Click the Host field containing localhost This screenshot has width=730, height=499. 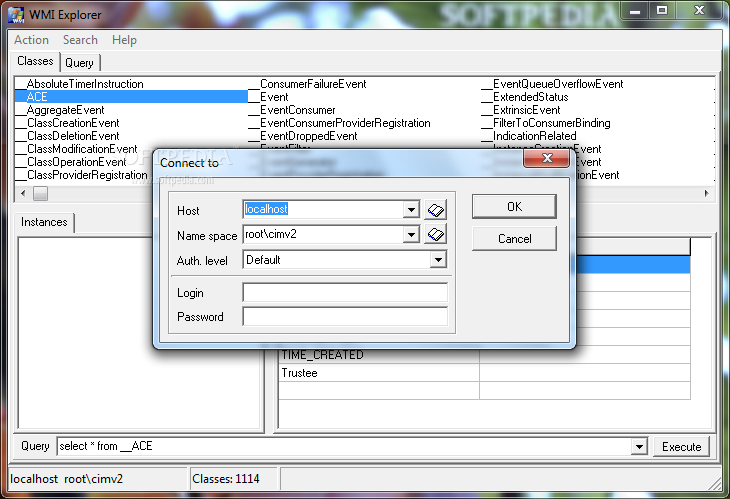point(323,209)
